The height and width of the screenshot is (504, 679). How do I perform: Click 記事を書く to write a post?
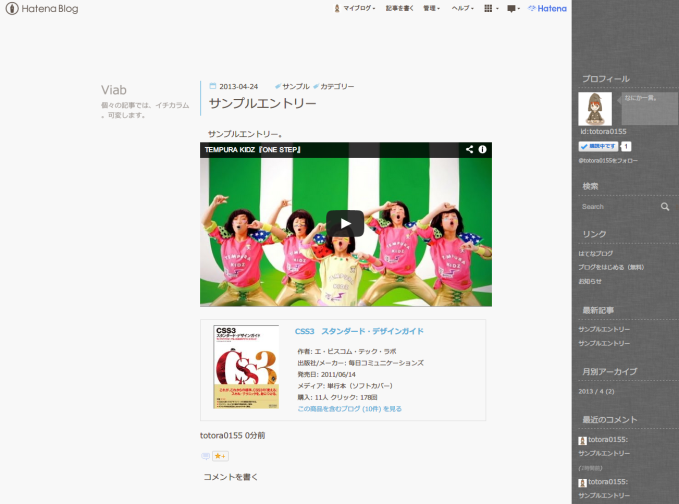[x=399, y=8]
